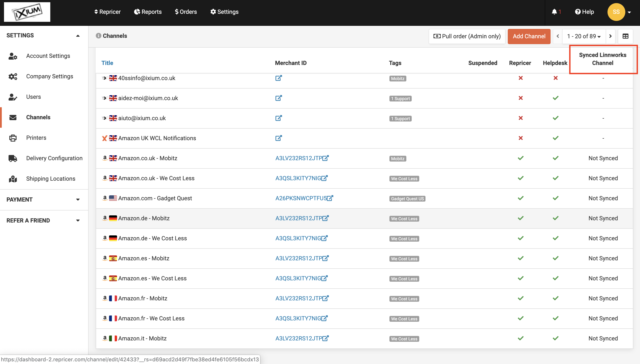640x364 pixels.
Task: Toggle Repricer cross for Amazon UK WCL Notifications
Action: coord(521,138)
